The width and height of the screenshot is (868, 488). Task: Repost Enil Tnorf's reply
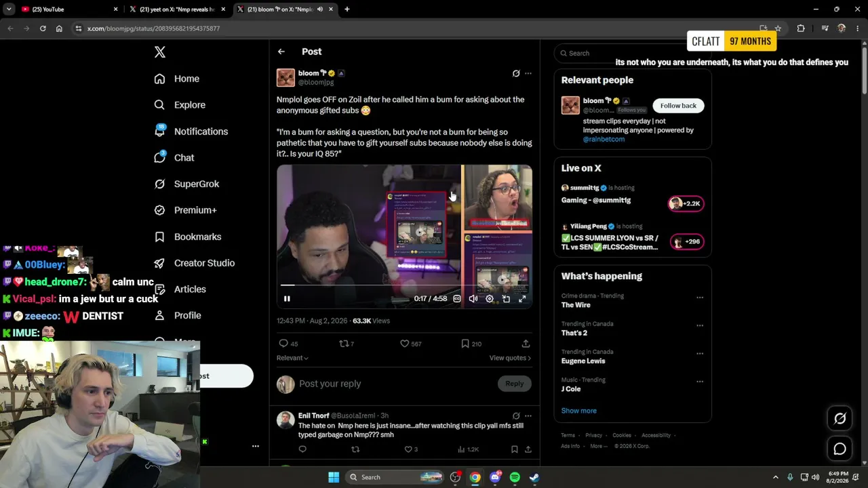point(355,449)
